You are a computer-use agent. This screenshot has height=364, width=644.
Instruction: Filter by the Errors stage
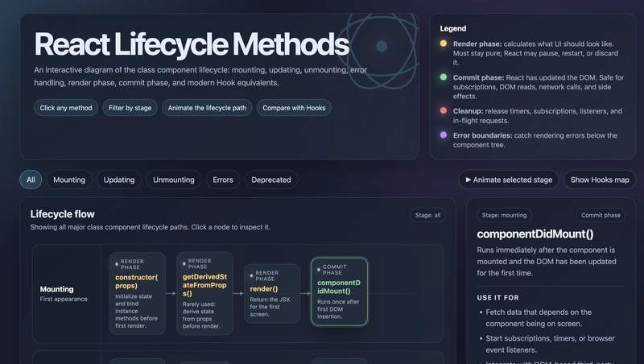click(223, 180)
